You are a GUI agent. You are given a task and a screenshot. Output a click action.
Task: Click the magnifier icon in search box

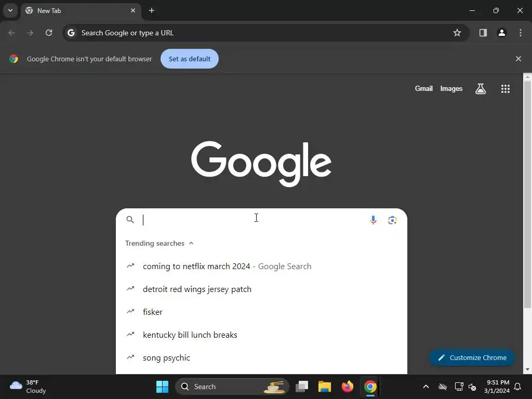(130, 220)
